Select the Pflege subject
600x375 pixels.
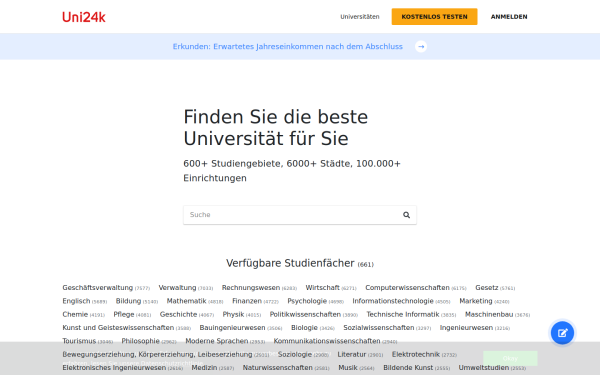point(124,315)
